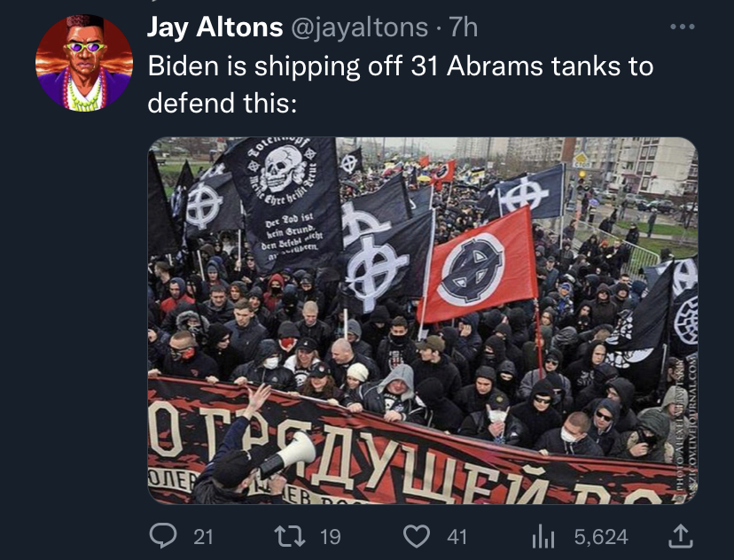
Task: Click the retweet arrows icon
Action: click(289, 537)
